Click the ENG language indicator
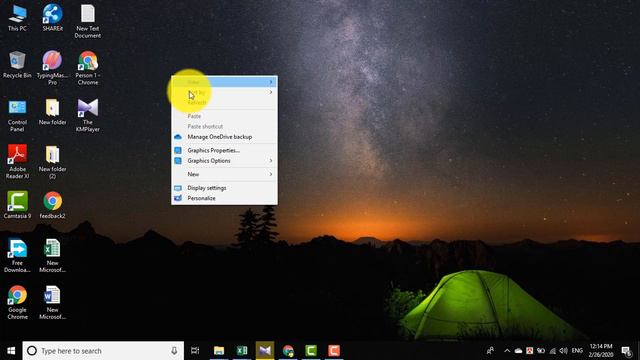 (577, 351)
